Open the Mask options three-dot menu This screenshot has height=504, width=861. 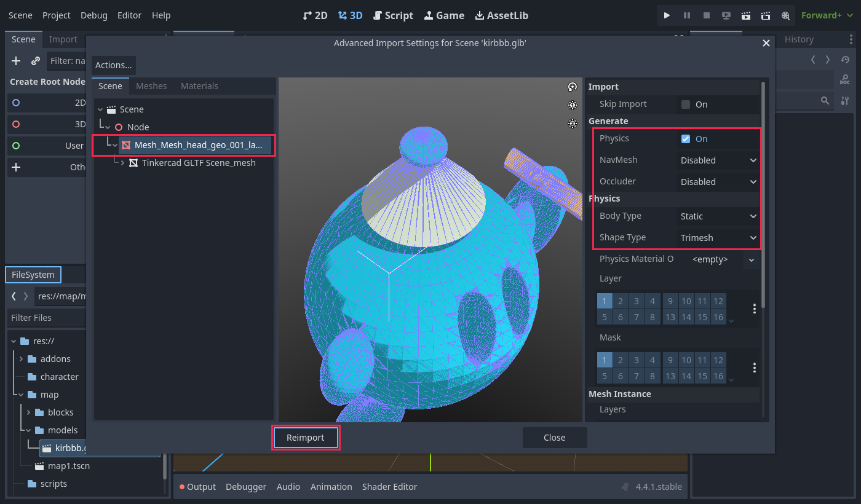click(x=755, y=368)
